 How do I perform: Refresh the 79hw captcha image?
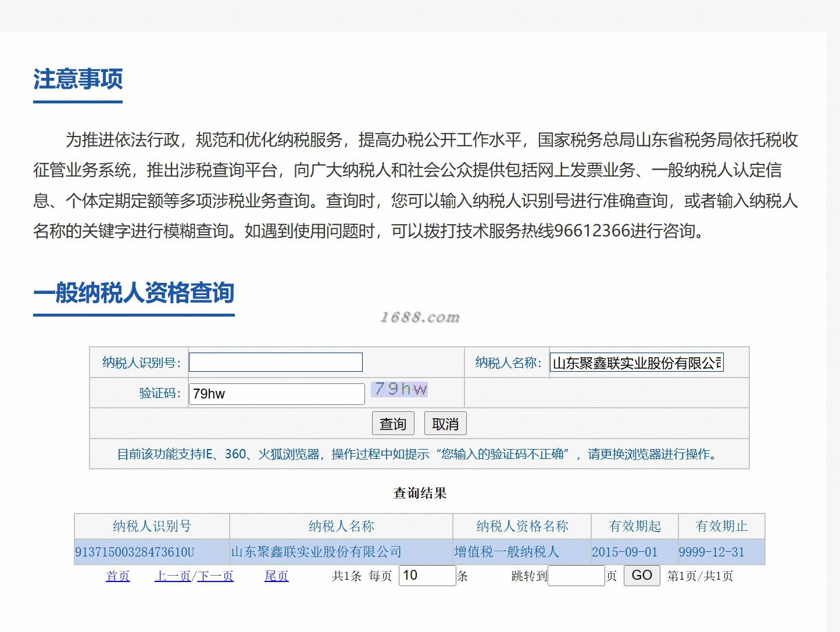pos(401,389)
